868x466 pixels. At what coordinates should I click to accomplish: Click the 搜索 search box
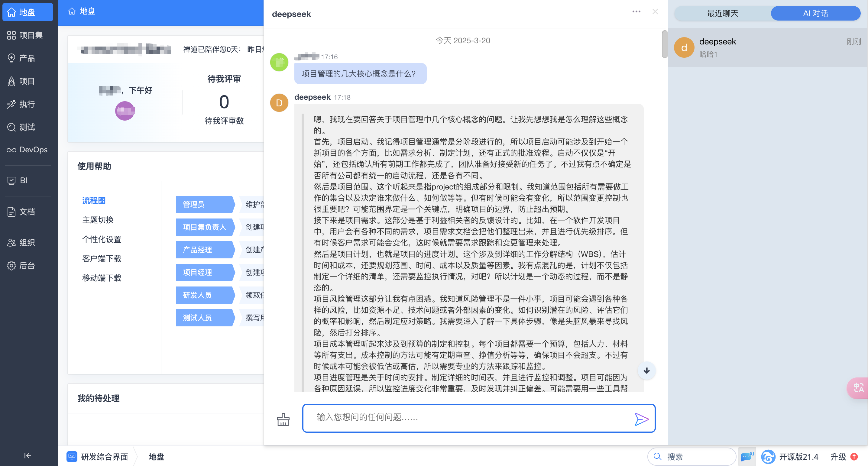[691, 457]
